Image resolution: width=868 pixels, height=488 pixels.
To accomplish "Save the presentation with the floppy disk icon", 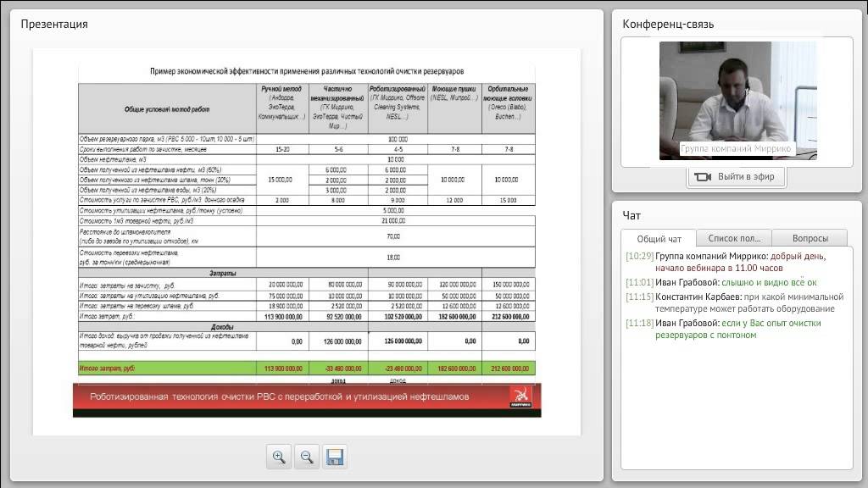I will coord(335,457).
